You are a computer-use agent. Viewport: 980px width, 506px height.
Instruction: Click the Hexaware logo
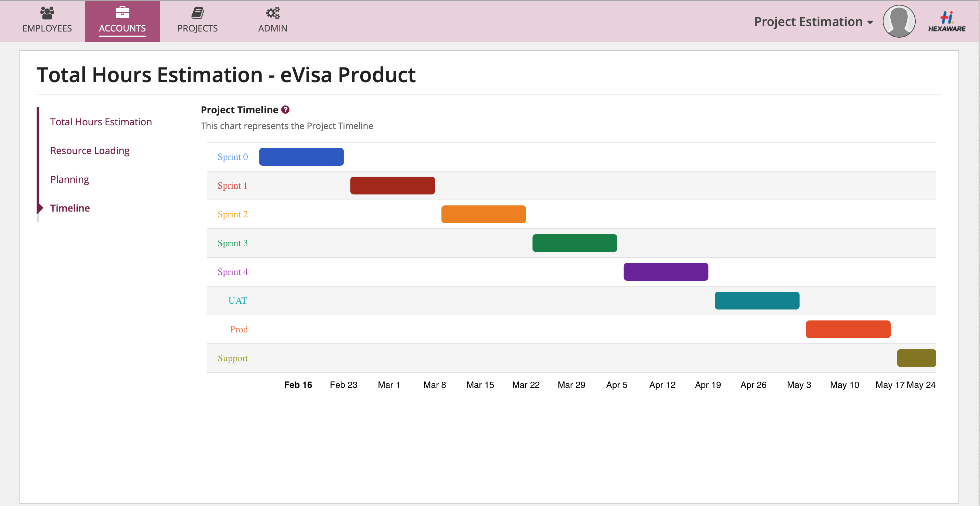(946, 21)
